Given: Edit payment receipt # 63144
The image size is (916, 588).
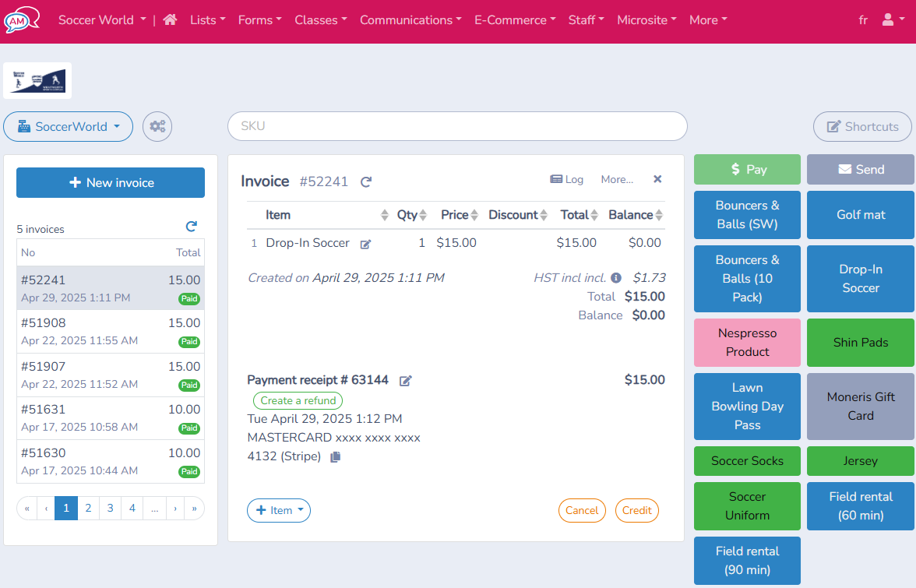Looking at the screenshot, I should 405,381.
